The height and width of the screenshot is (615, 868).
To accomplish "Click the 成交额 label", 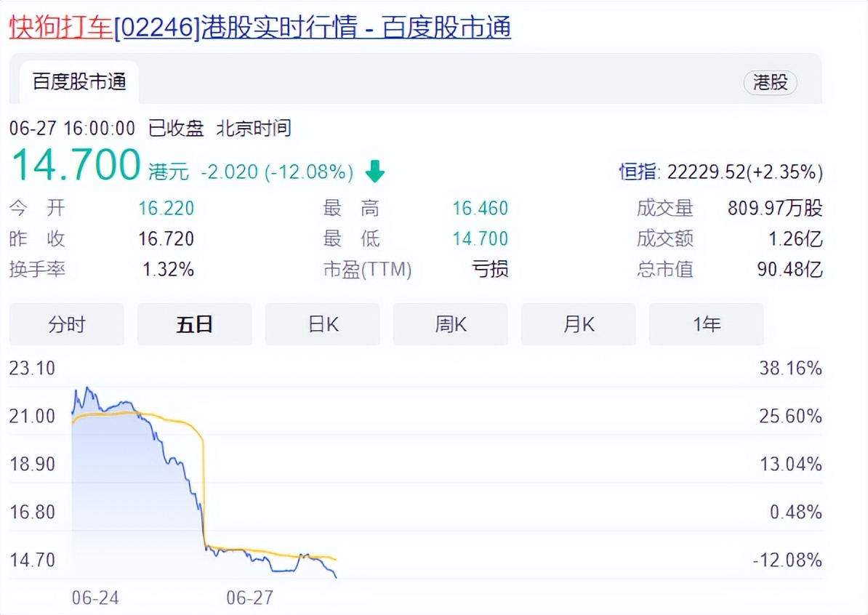I will tap(665, 238).
